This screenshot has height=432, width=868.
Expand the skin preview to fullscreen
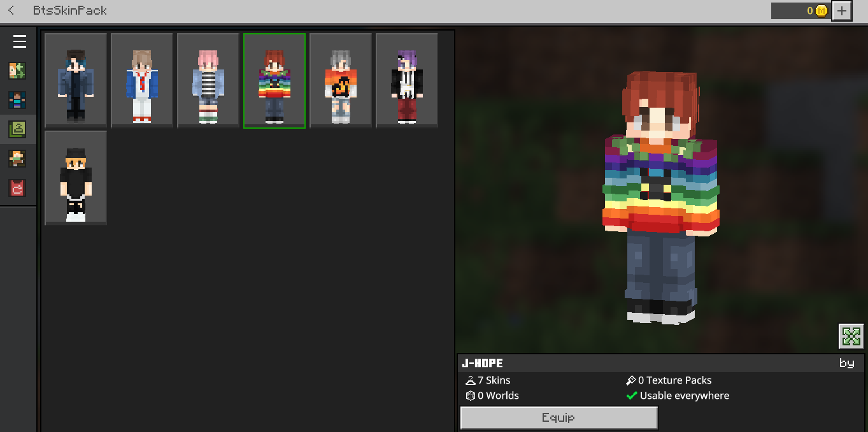(851, 336)
